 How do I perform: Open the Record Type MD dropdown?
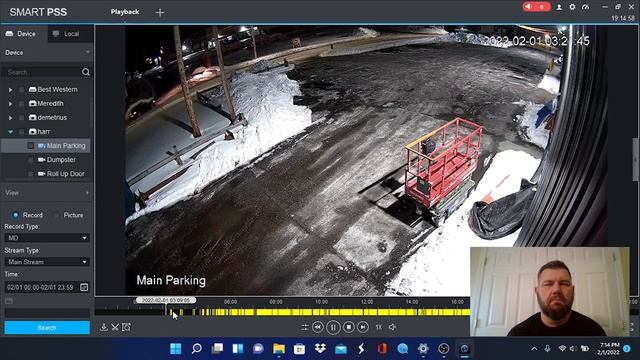click(47, 238)
